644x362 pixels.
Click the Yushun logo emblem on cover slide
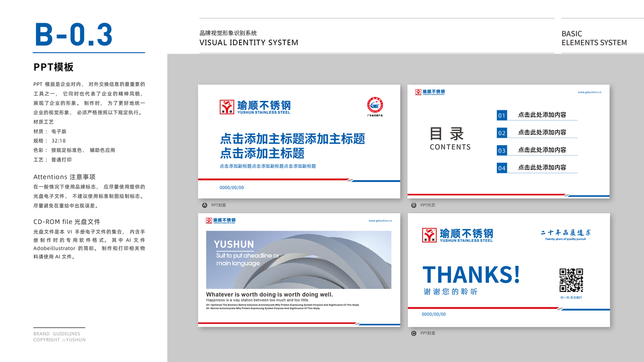tap(227, 107)
